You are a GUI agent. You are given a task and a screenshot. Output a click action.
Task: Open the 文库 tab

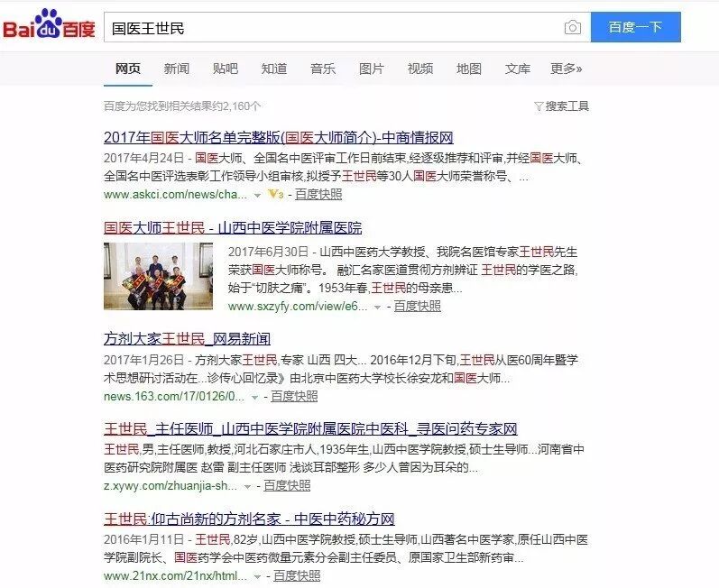point(517,69)
